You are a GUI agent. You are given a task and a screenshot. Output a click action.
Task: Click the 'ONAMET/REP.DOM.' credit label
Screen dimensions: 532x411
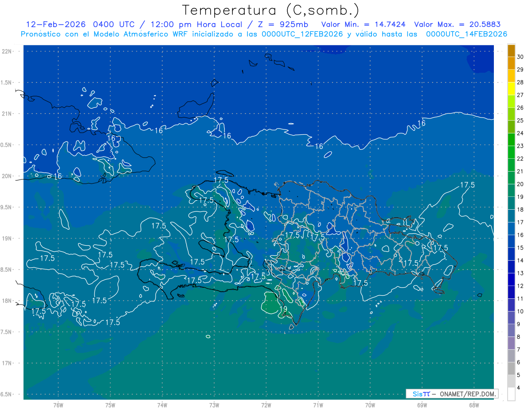(x=468, y=394)
